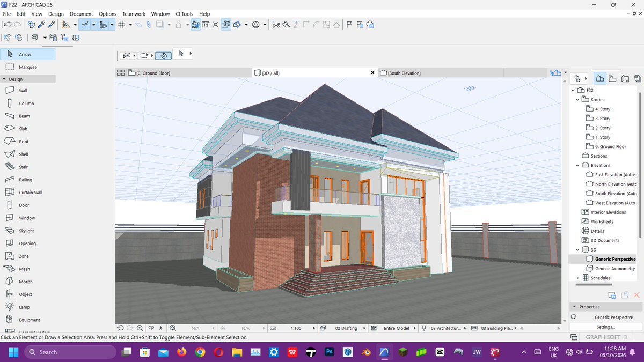Screen dimensions: 644x362
Task: Click the Settings... button in Properties
Action: coord(605,327)
